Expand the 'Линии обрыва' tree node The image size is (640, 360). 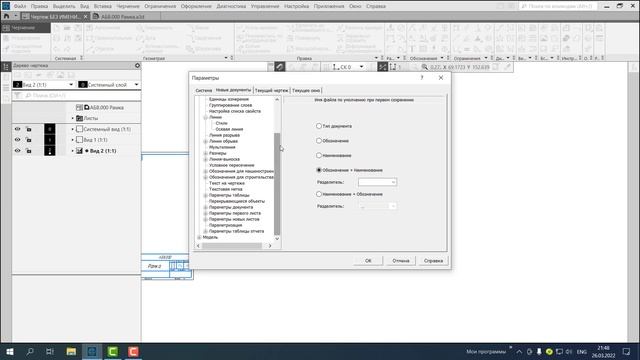(x=206, y=141)
